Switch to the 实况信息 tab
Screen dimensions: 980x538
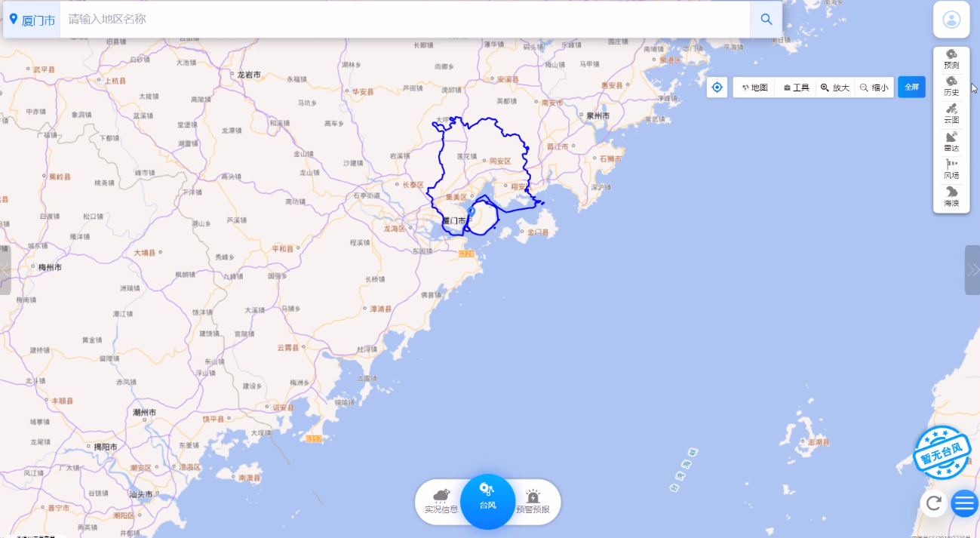[441, 502]
